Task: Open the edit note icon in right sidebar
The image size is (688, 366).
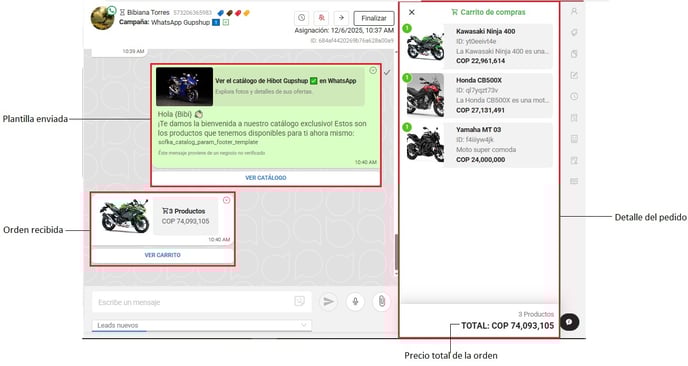Action: pyautogui.click(x=574, y=75)
